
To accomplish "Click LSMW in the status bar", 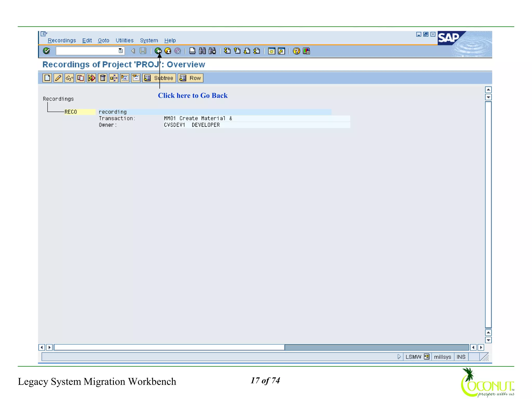I will click(413, 357).
